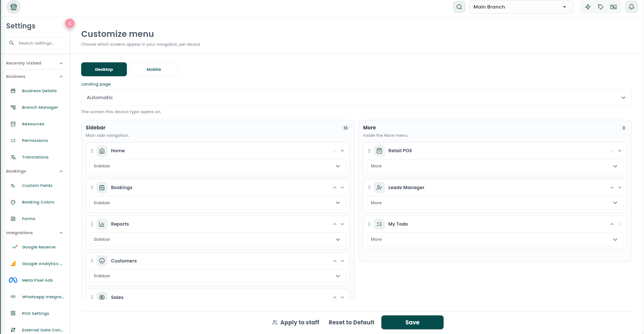Click the notification bell icon
This screenshot has height=334, width=644.
[x=631, y=7]
